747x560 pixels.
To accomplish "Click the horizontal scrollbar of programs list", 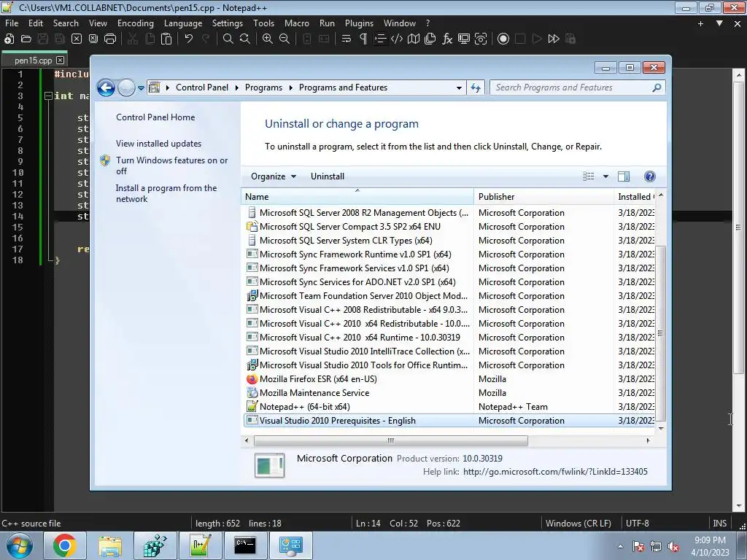I will pyautogui.click(x=391, y=440).
